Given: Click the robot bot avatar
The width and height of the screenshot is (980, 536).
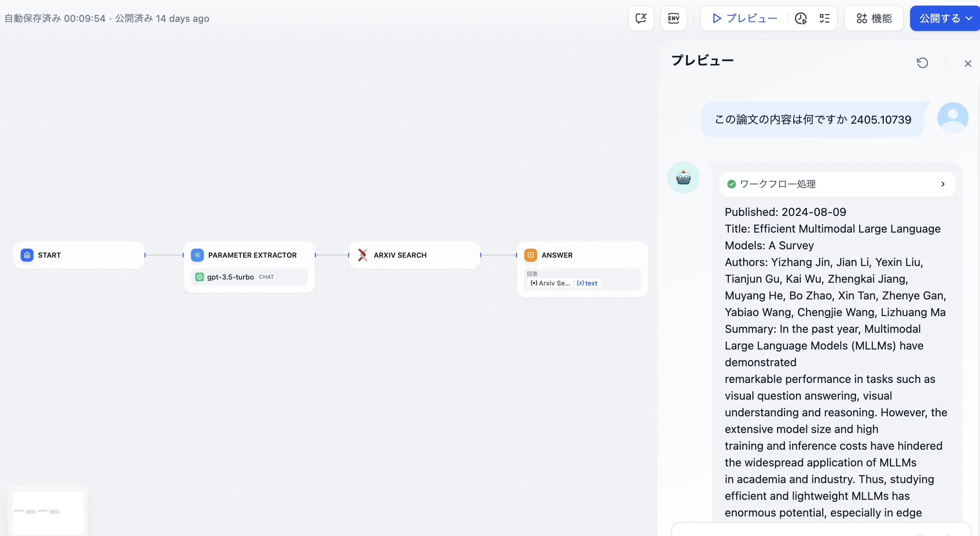Looking at the screenshot, I should tap(683, 177).
